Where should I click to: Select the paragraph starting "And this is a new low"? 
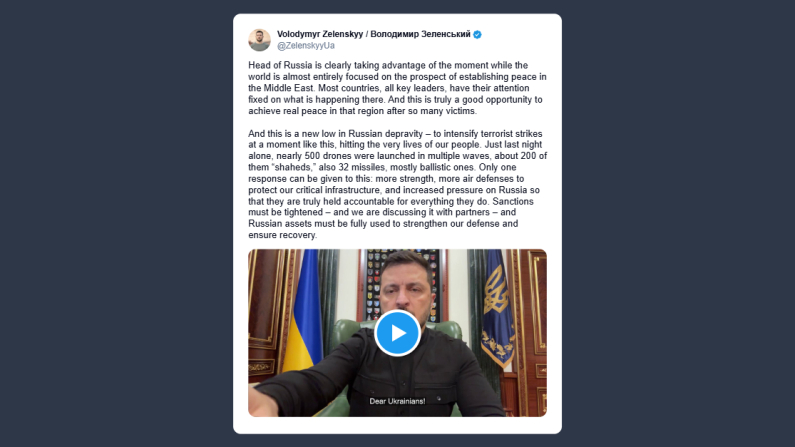397,184
